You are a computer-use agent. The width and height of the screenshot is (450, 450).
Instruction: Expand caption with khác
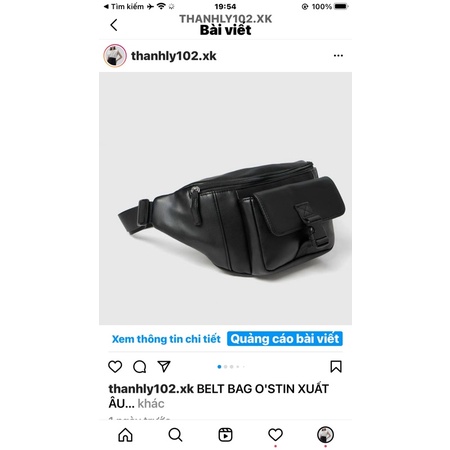pyautogui.click(x=151, y=404)
